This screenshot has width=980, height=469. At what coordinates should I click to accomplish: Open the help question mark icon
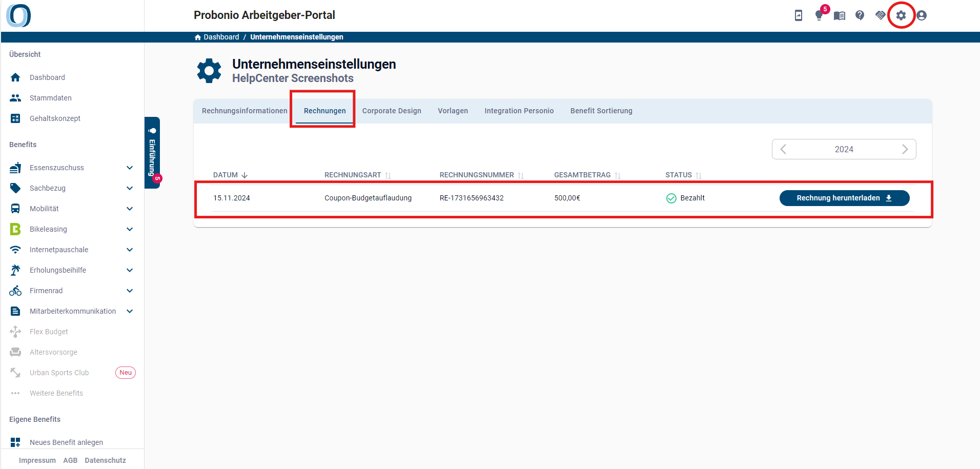coord(860,15)
